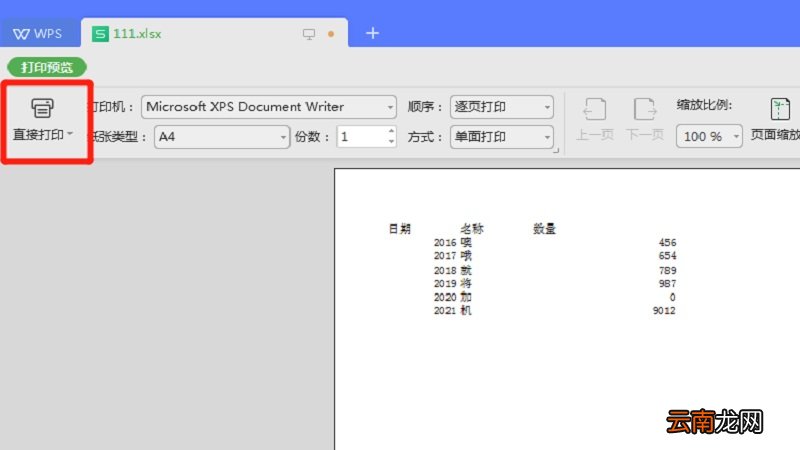Screen dimensions: 800x450
Task: Increase copies with the up stepper arrow
Action: [x=391, y=131]
